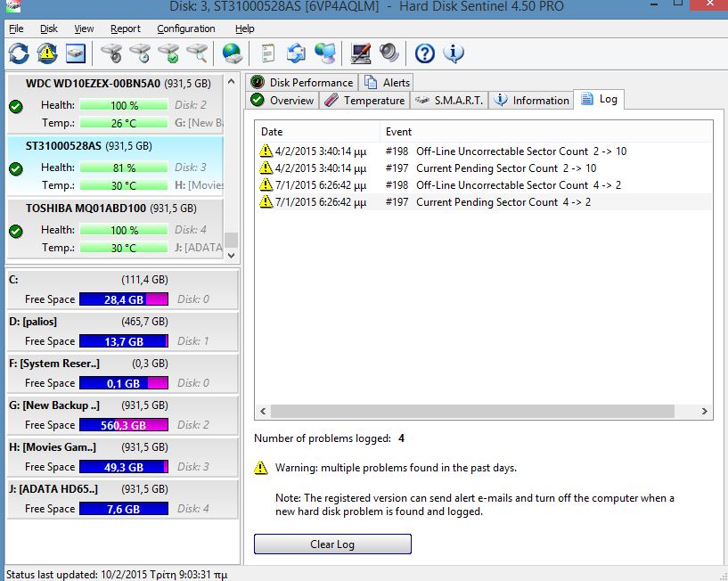Click green health checkmark for ST31000528AS disk
Viewport: 728px width, 581px height.
click(16, 169)
